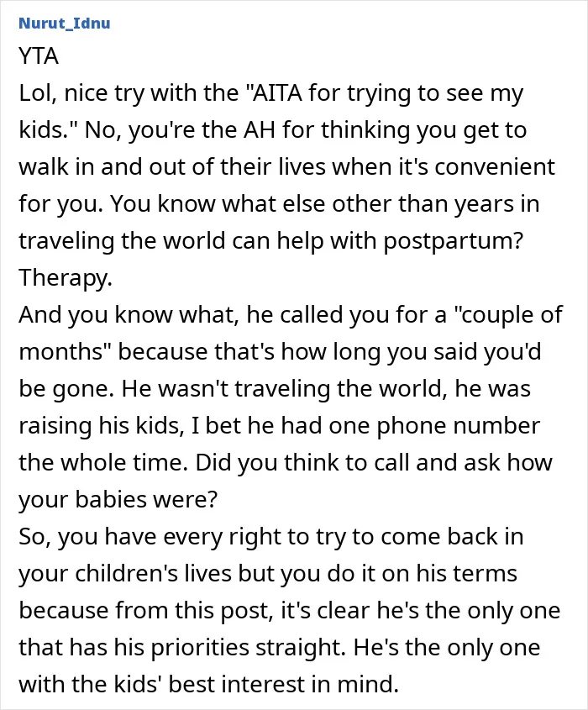Image resolution: width=588 pixels, height=710 pixels.
Task: Click the line starting "your babies were?"
Action: [118, 499]
